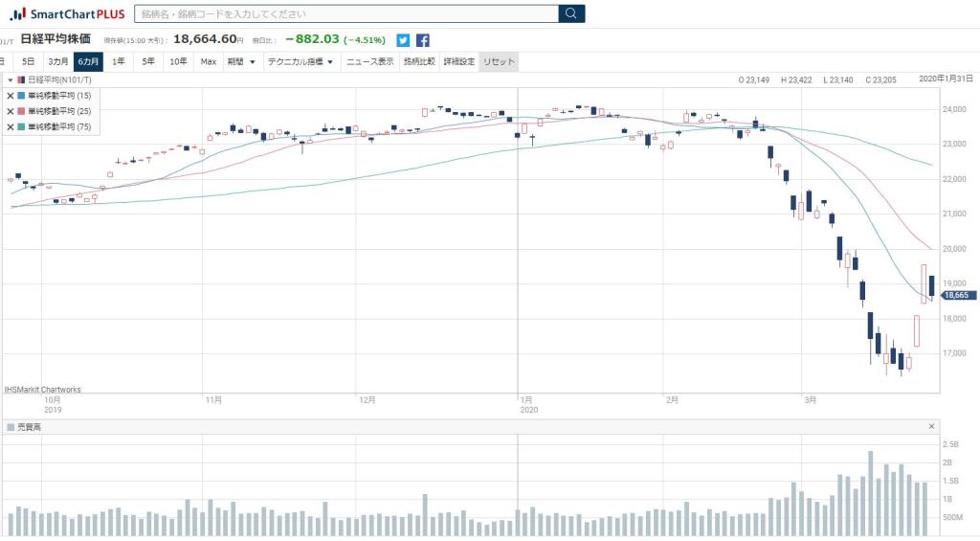Close the 売買高 volume panel
This screenshot has height=541, width=980.
931,426
